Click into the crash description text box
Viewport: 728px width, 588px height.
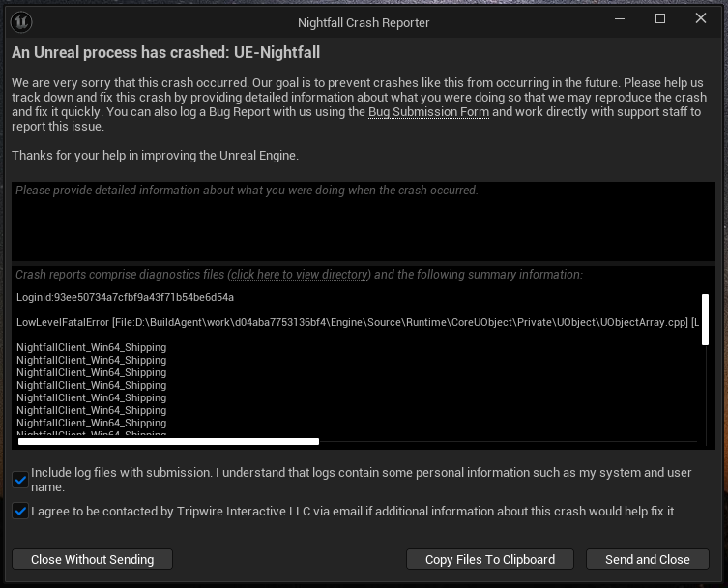[x=364, y=221]
